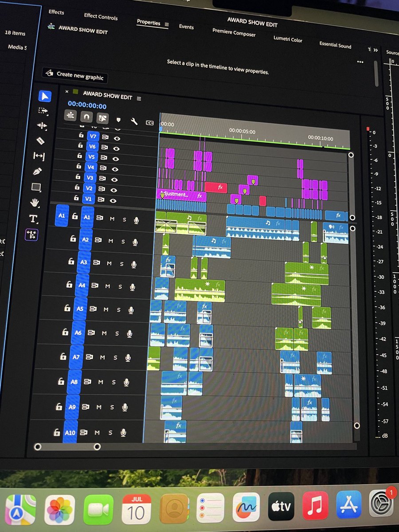Select the Track Select Forward tool
Viewport: 399px width, 532px height.
coord(43,111)
